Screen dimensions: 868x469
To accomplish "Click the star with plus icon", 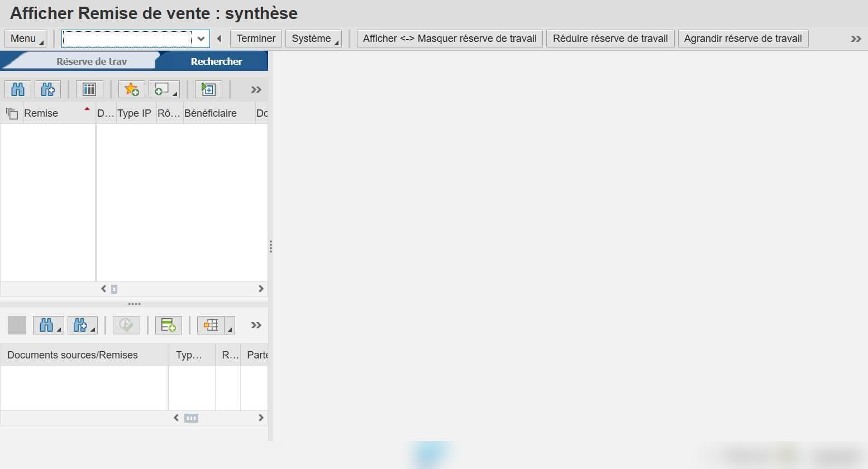I will (x=132, y=89).
